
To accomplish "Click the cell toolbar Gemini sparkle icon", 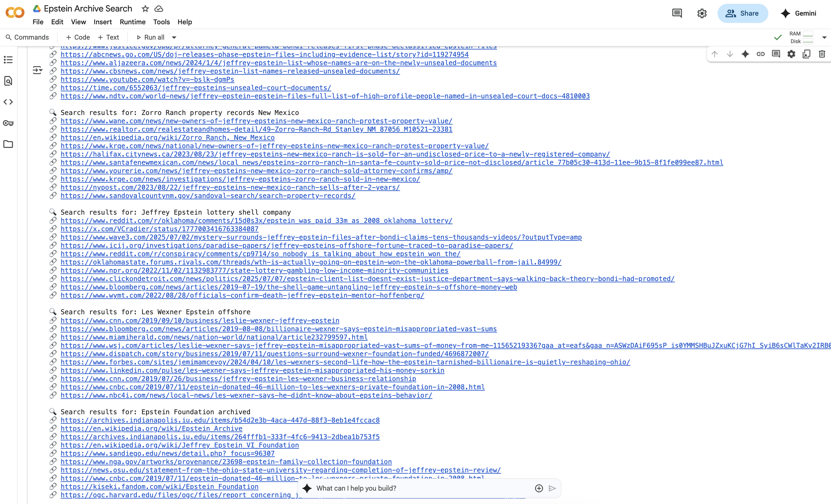I will pos(745,54).
